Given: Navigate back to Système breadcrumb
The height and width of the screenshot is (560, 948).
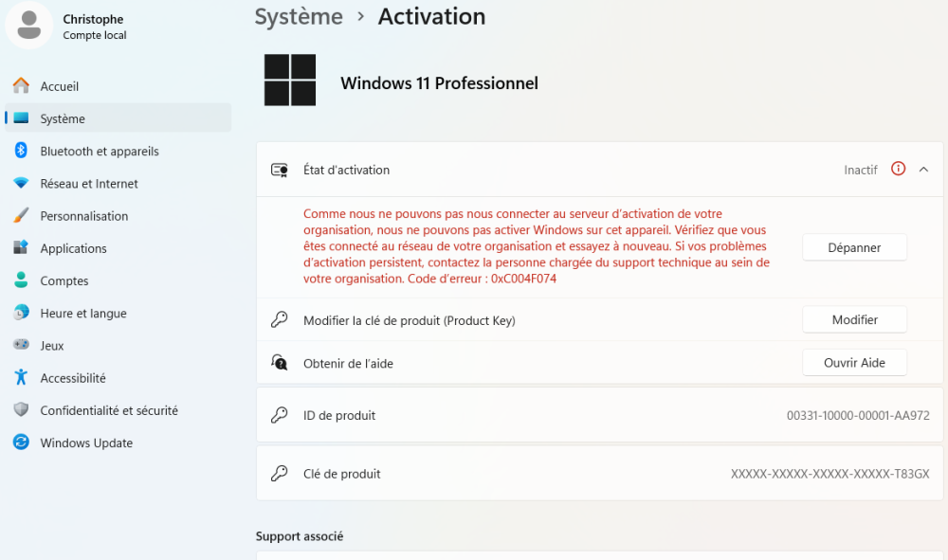Looking at the screenshot, I should pyautogui.click(x=299, y=16).
